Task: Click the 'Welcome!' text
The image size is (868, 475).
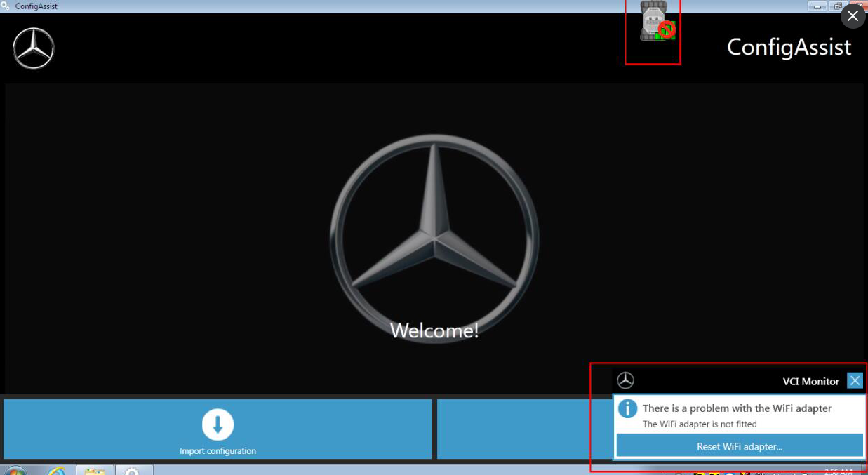Action: click(434, 330)
